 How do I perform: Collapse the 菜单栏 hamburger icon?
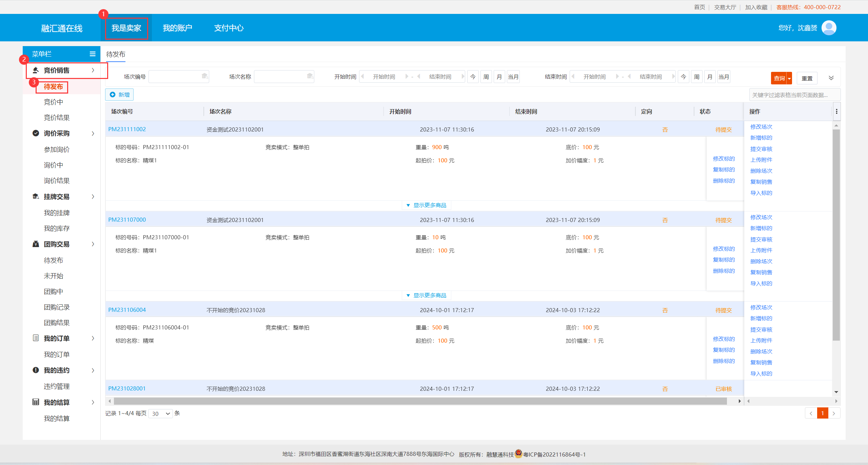[93, 54]
